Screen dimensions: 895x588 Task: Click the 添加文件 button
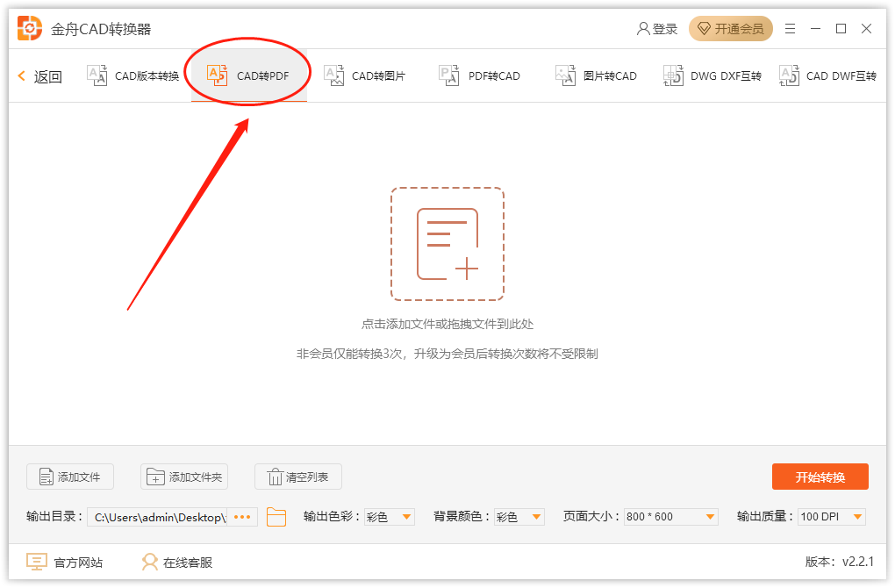point(70,477)
